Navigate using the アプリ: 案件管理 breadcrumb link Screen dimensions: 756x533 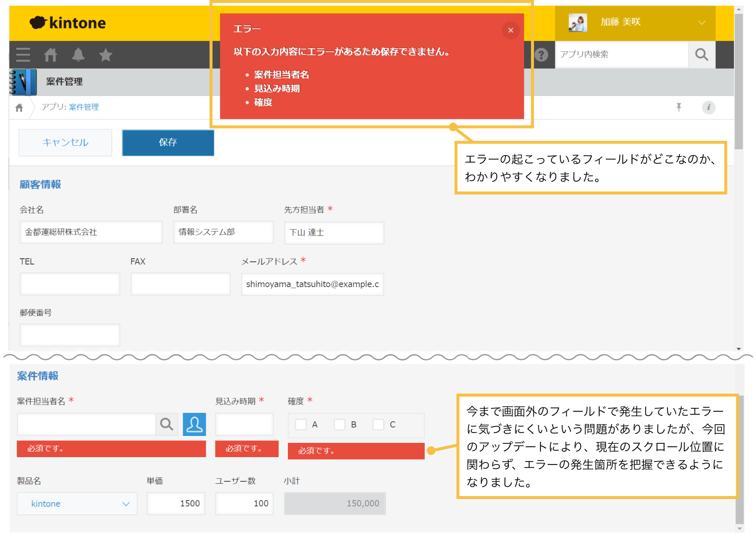click(x=84, y=107)
